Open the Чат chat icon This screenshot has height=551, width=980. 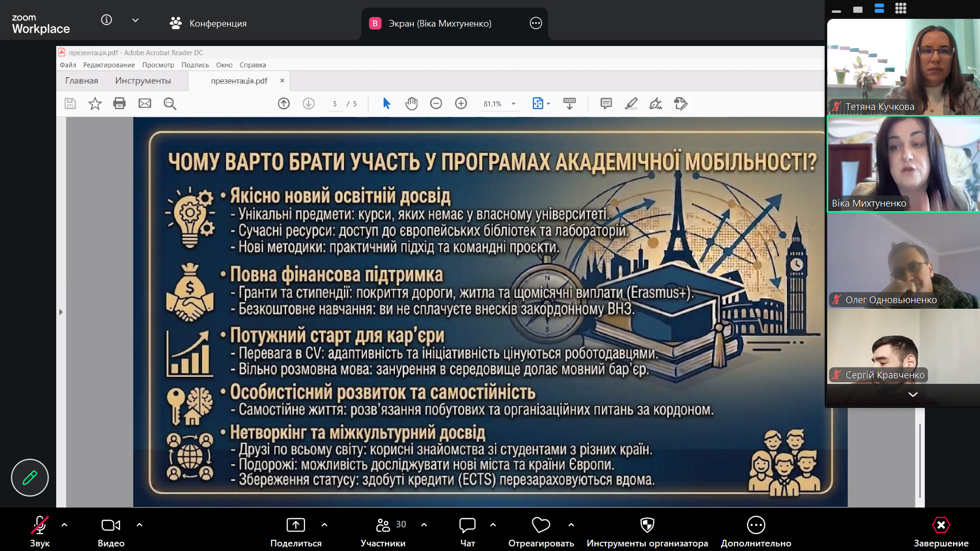tap(467, 525)
